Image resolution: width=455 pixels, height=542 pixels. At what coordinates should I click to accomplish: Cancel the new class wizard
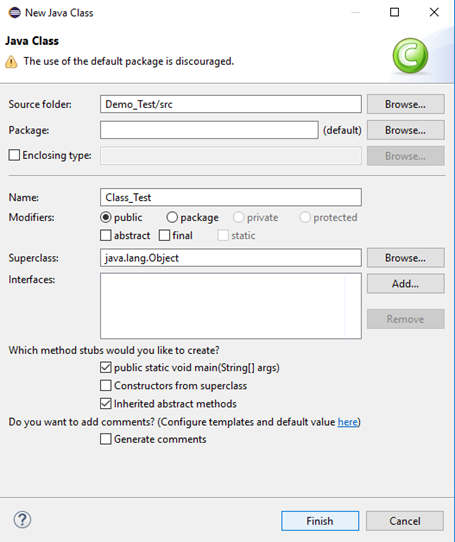pyautogui.click(x=405, y=521)
